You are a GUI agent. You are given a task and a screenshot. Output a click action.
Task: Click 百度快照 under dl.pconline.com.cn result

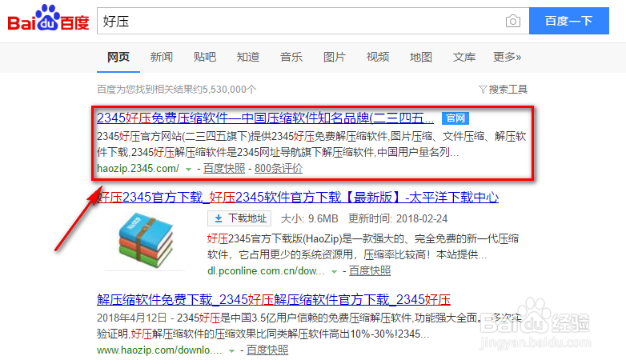coord(370,271)
